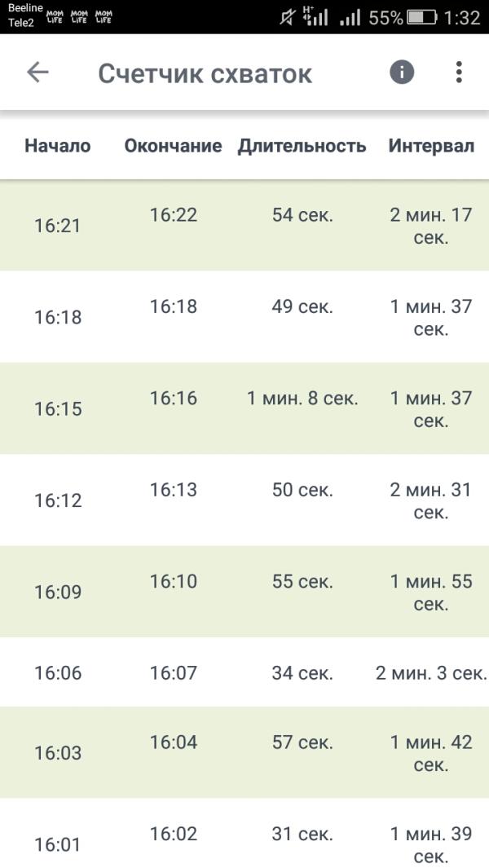Select contraction row starting at 16:18

tap(244, 317)
